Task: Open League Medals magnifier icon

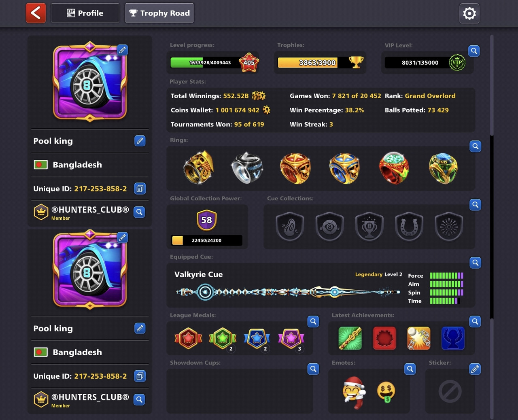Action: tap(313, 321)
